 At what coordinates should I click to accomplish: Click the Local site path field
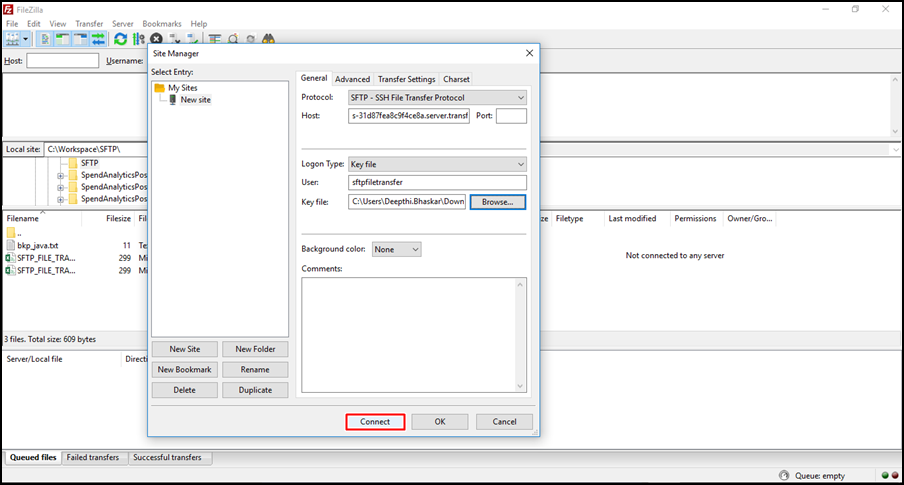pos(95,149)
